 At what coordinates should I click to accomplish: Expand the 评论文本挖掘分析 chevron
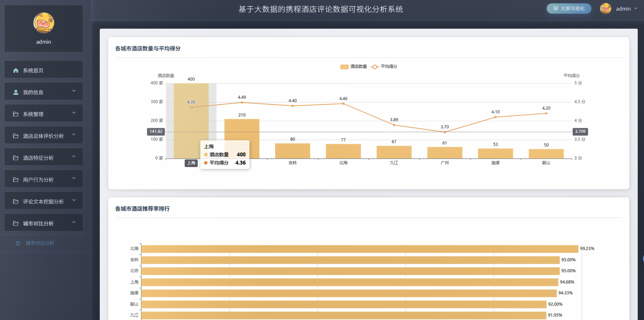coord(74,200)
